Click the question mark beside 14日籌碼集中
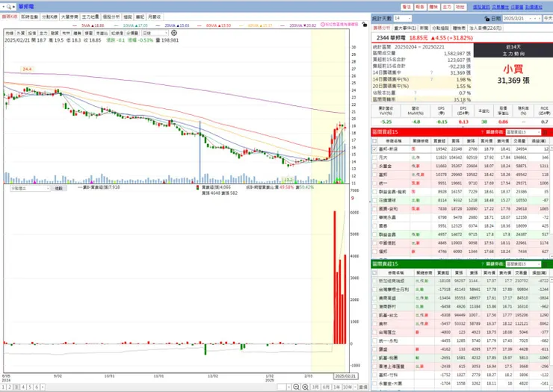This screenshot has width=553, height=392. (431, 72)
